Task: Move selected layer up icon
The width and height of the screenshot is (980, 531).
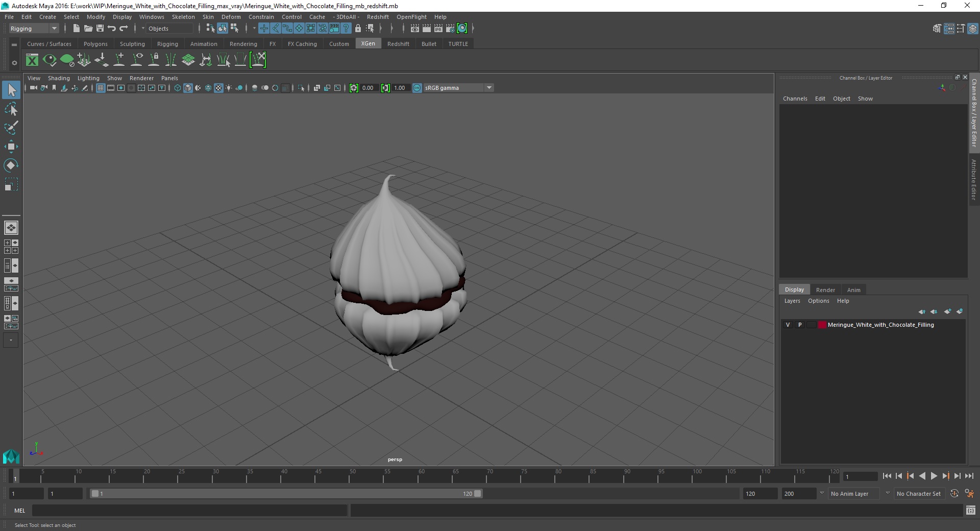Action: [922, 311]
